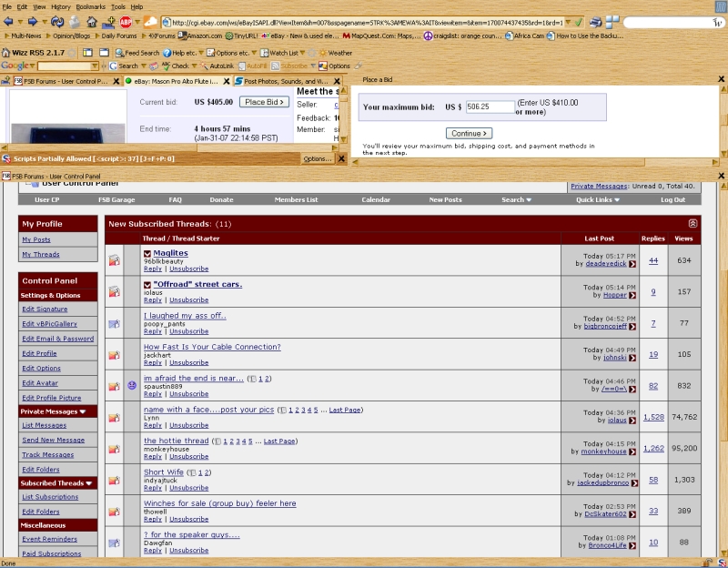Viewport: 728px width, 568px height.
Task: Open the Wizz RSS home icon
Action: [x=6, y=53]
